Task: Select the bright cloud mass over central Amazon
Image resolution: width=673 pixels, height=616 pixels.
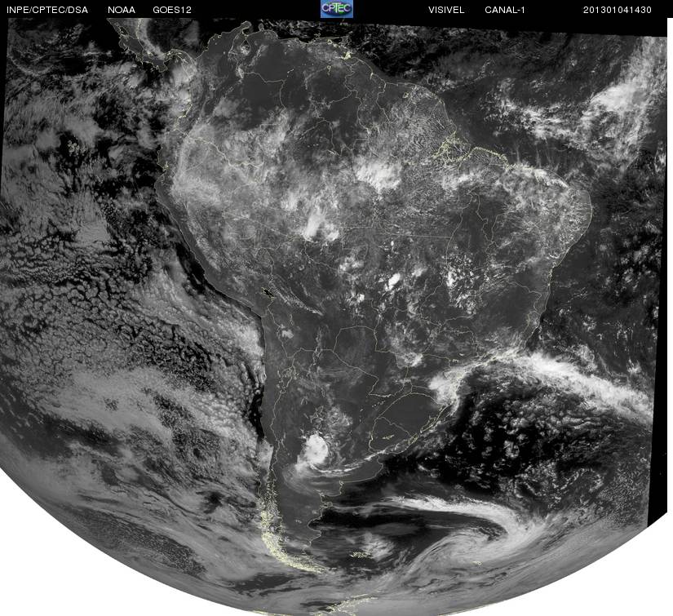Action: tap(378, 174)
